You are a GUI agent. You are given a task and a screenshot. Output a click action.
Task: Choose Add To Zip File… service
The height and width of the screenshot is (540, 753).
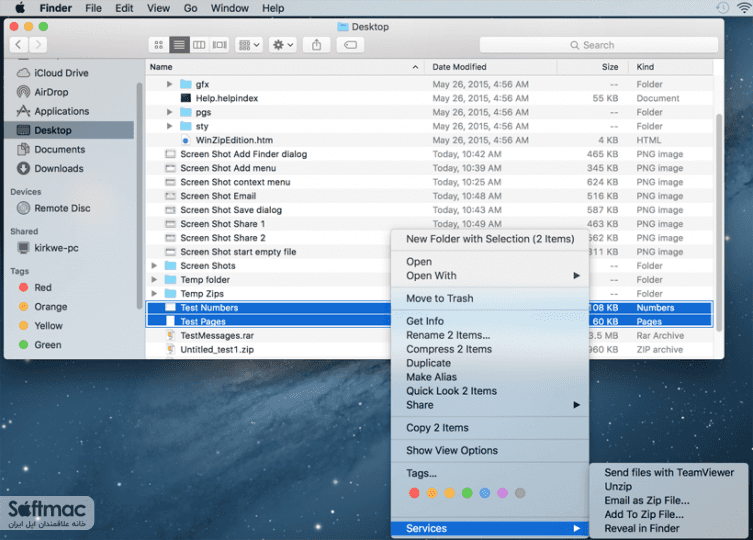[x=668, y=514]
